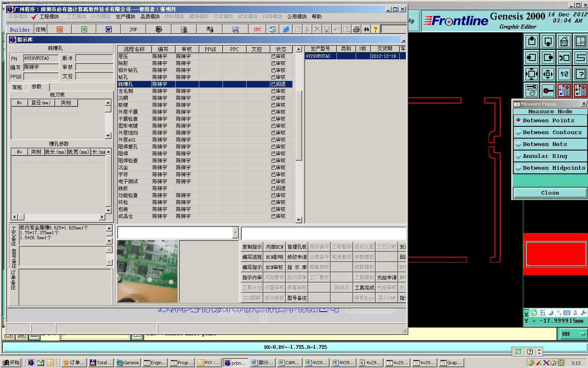Select Between Points measure mode
The image size is (588, 368).
550,121
